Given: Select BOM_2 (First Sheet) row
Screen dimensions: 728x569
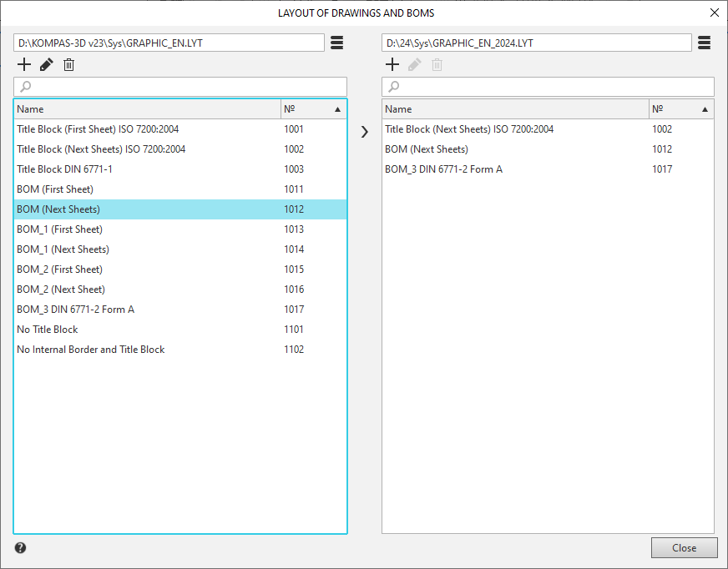Looking at the screenshot, I should coord(60,269).
